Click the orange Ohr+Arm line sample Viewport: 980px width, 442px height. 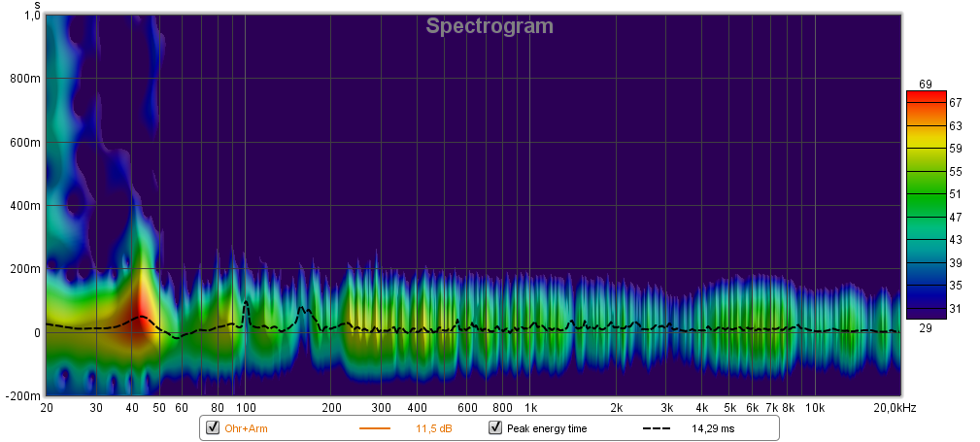(x=374, y=428)
